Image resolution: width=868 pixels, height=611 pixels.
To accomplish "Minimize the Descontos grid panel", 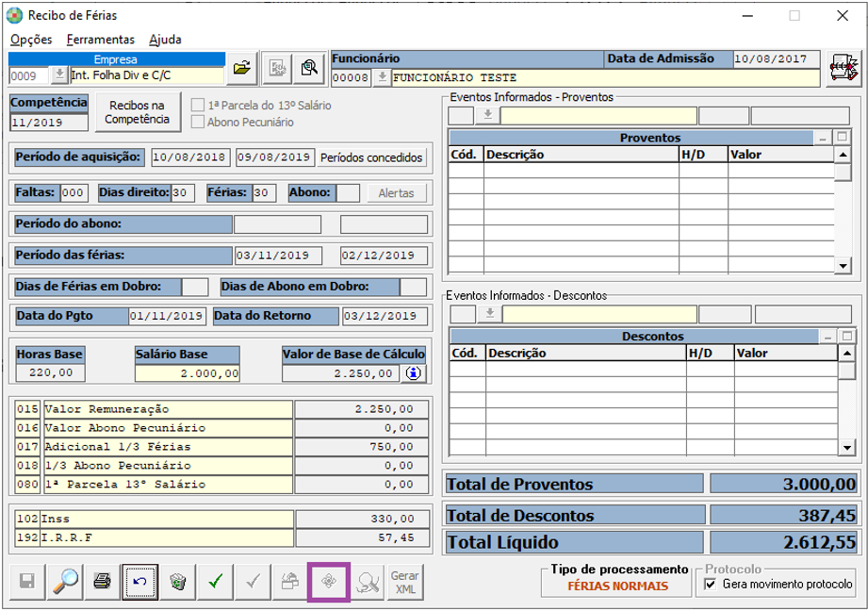I will pos(827,337).
